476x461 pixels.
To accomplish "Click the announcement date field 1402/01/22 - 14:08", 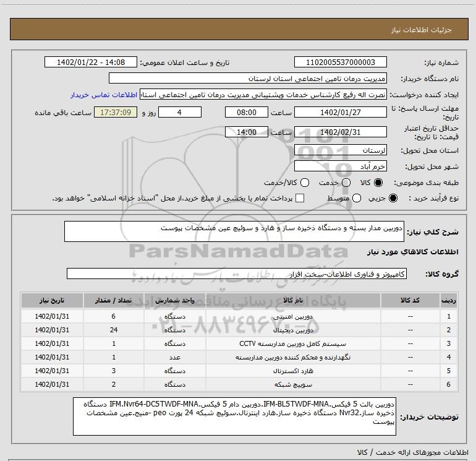I will pyautogui.click(x=91, y=62).
